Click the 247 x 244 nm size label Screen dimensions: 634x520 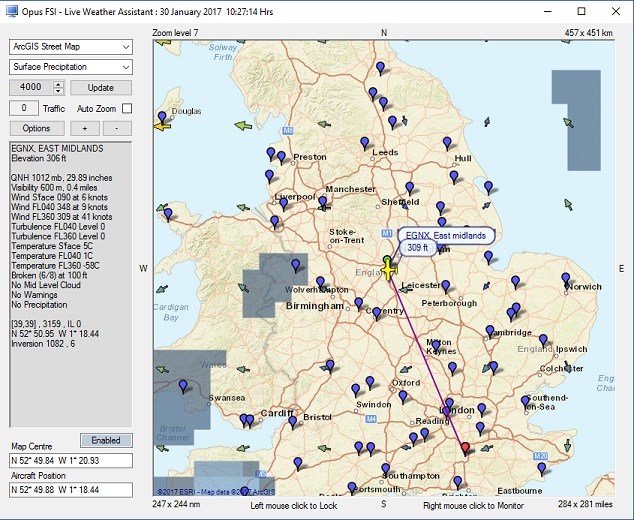(x=176, y=504)
